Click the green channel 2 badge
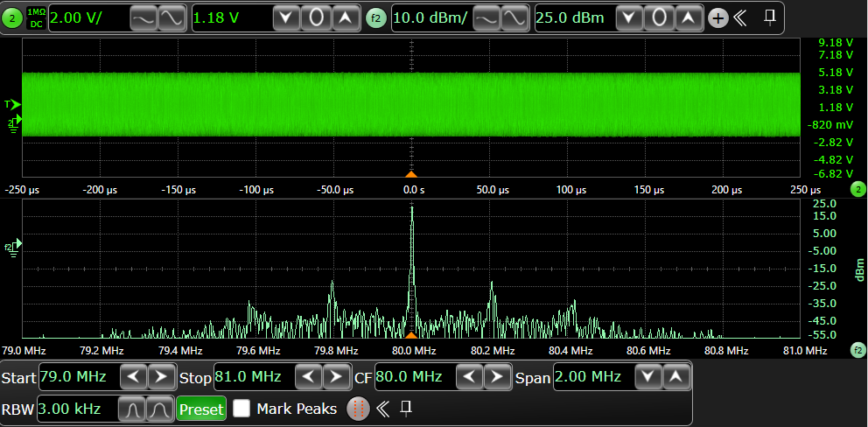The image size is (868, 427). pos(13,19)
